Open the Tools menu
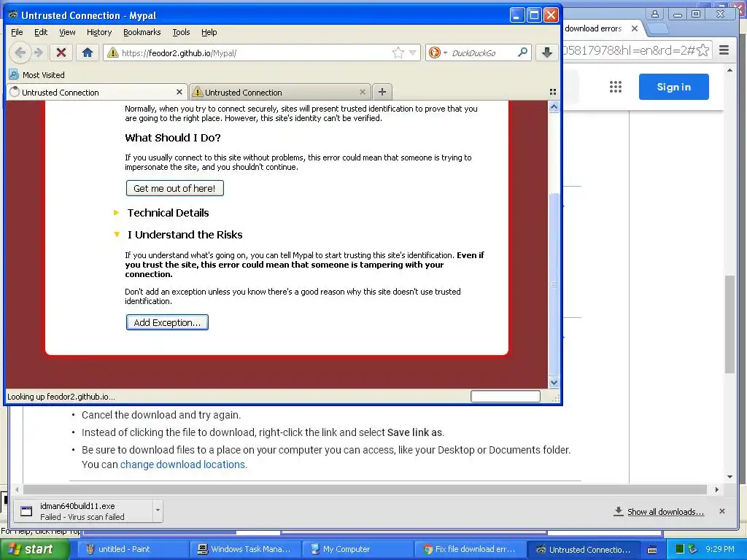This screenshot has width=747, height=560. coord(181,32)
